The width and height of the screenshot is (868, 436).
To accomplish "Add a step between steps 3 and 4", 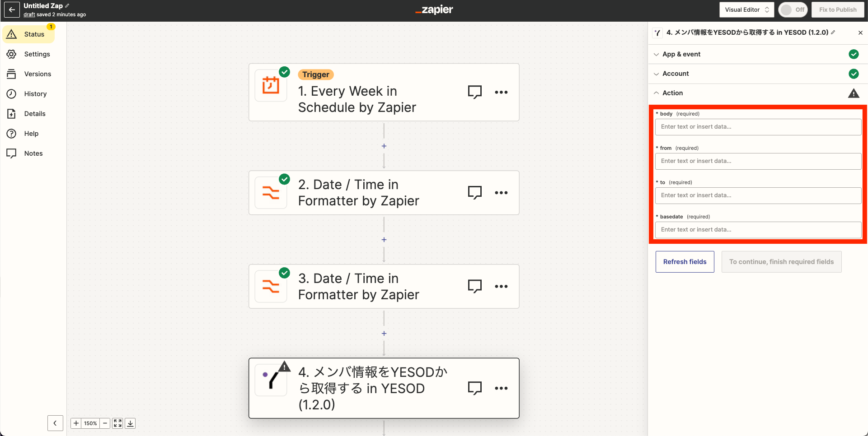I will pos(384,334).
